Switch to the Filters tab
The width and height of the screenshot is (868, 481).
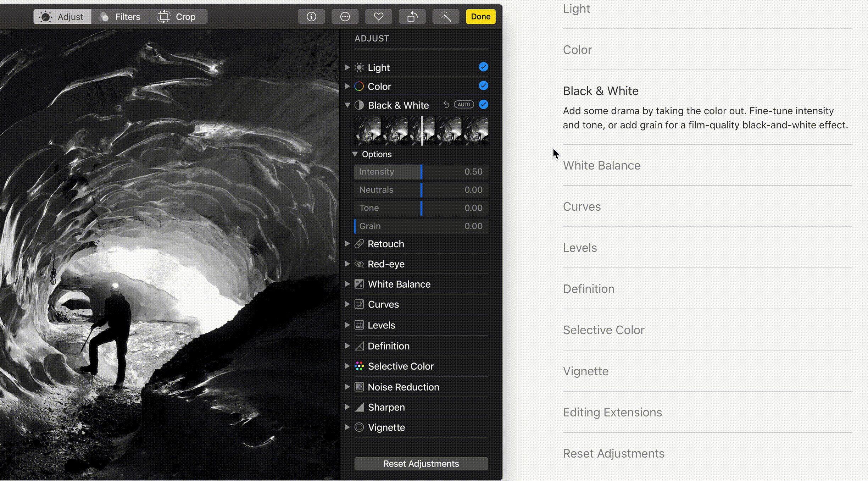(121, 17)
